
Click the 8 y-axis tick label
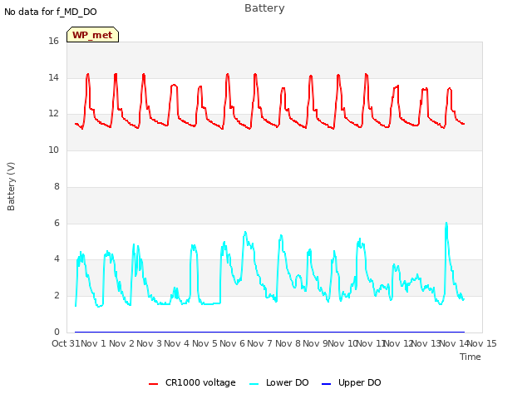tap(57, 186)
